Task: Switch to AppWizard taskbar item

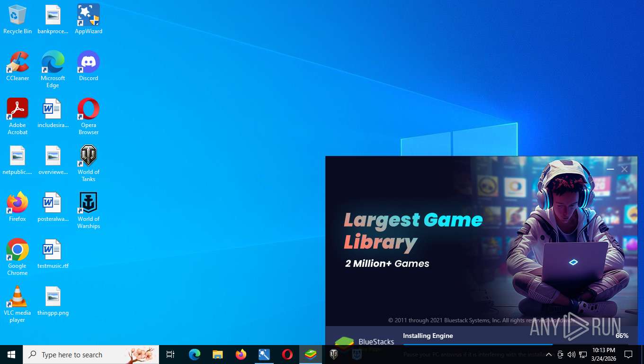Action: coord(264,355)
